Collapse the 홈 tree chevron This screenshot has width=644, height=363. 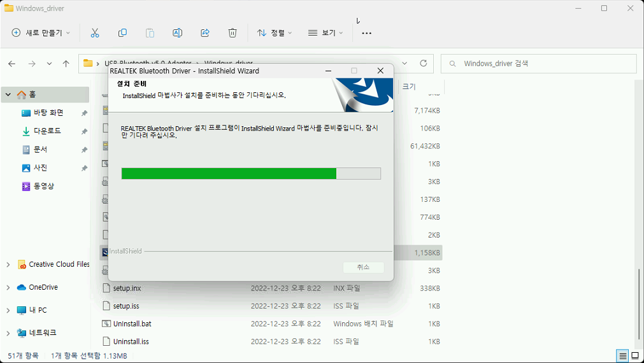(8, 94)
